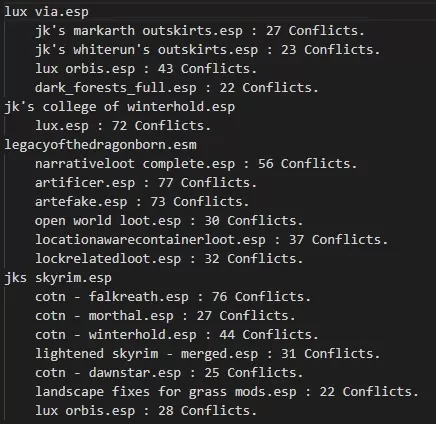Click cotn - winterhold.esp 44 Conflicts
Screen dimensions: 436x424
click(x=177, y=335)
